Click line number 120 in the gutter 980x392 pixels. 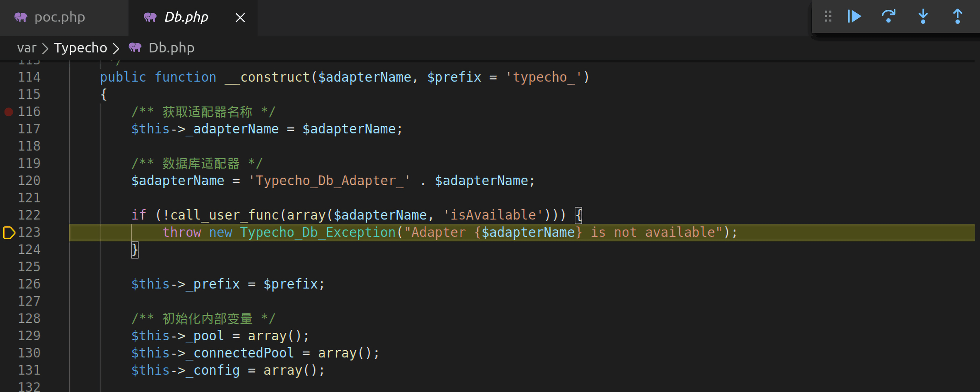(29, 181)
